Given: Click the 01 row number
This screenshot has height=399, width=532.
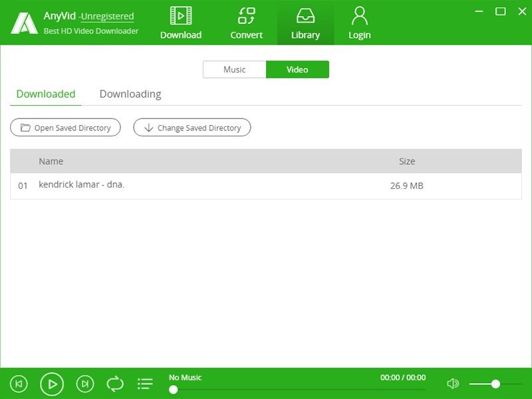Looking at the screenshot, I should [x=23, y=186].
